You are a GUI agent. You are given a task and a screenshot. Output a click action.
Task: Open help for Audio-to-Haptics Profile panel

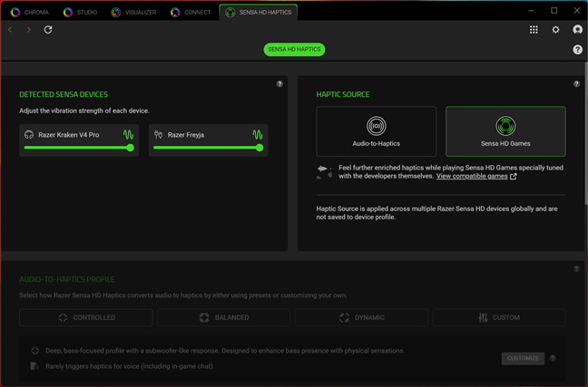[576, 268]
